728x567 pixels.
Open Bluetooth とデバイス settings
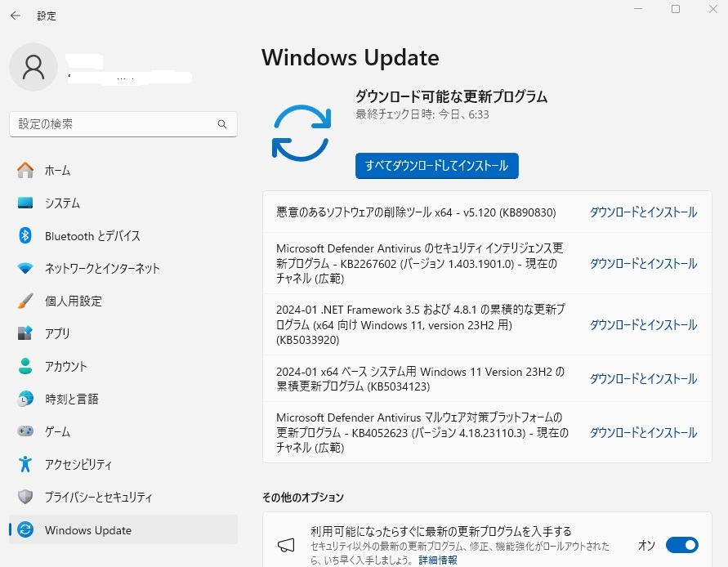coord(123,236)
